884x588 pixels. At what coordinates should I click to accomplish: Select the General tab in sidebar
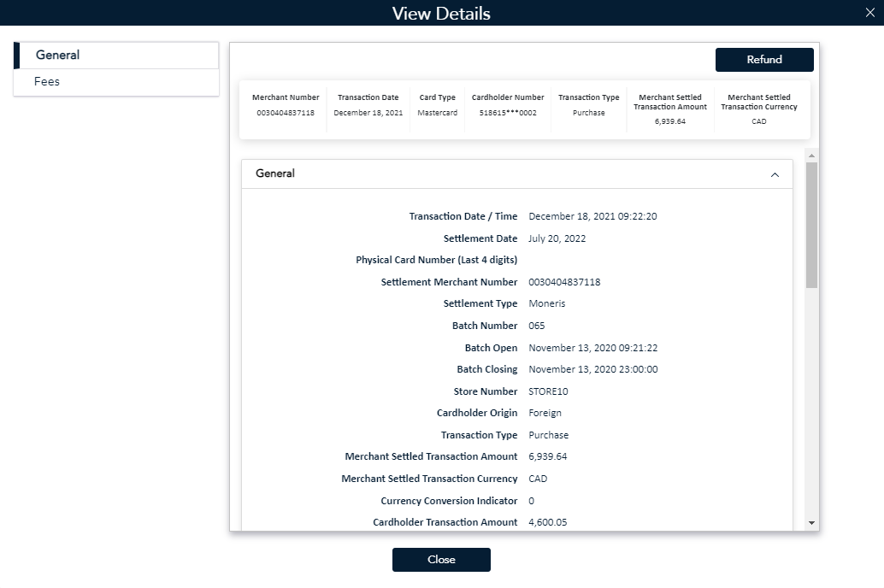(116, 56)
